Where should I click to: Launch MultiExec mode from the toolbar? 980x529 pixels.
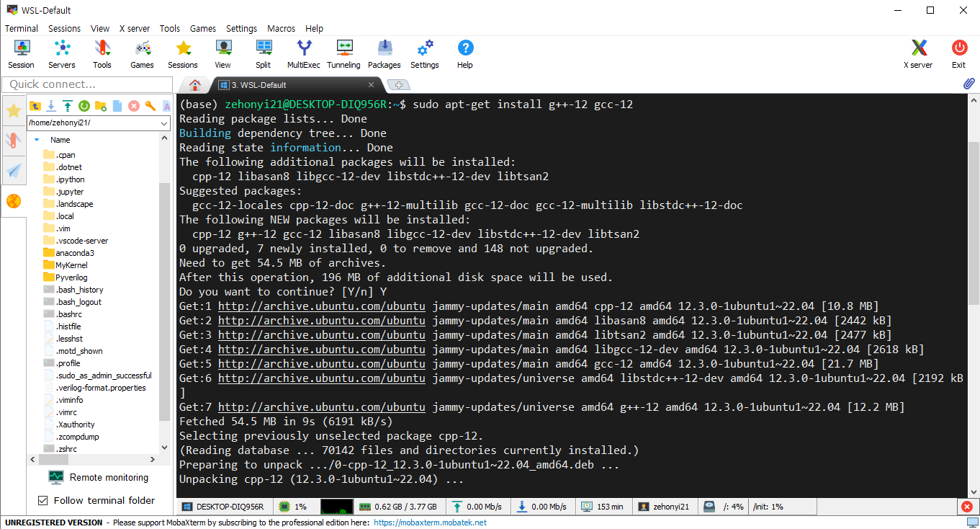tap(304, 54)
